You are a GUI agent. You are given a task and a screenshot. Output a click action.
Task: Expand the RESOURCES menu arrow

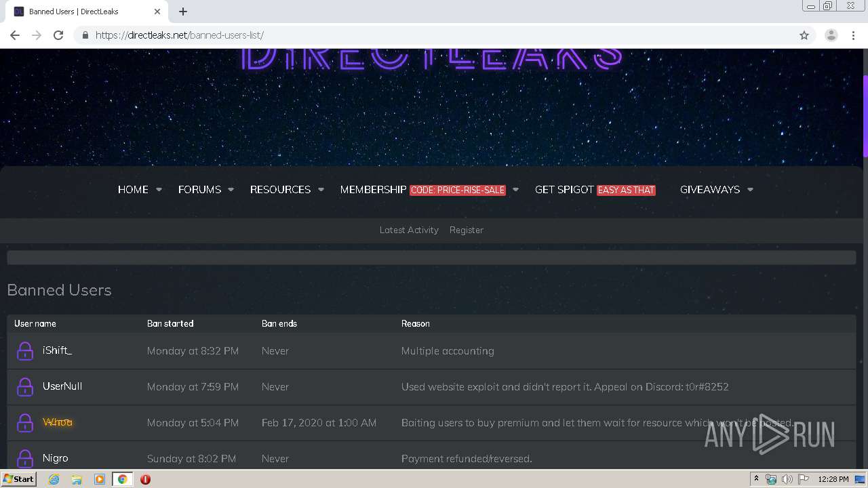(321, 190)
